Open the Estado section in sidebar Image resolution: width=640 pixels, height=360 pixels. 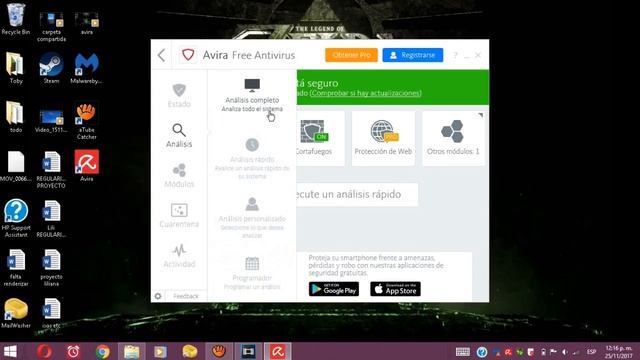179,96
